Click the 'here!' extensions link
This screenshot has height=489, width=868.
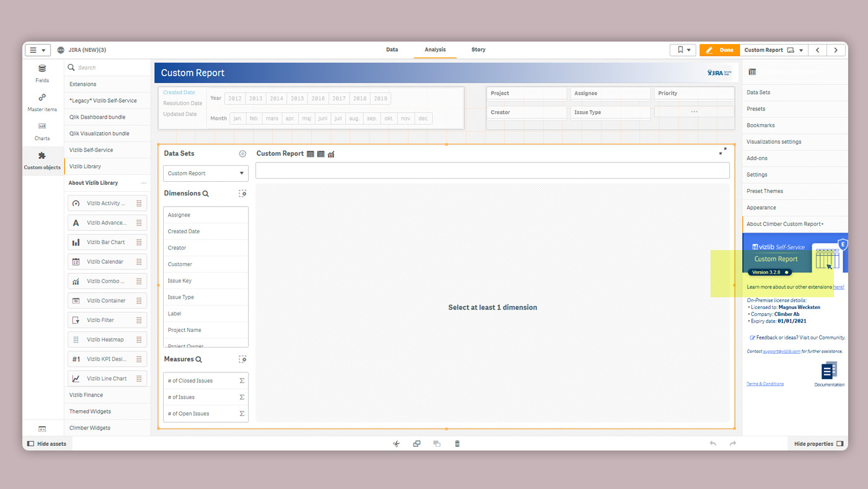[838, 287]
